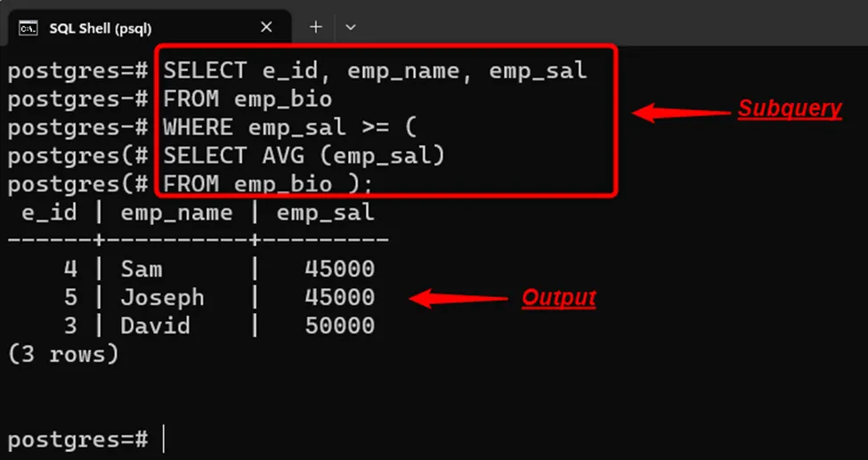Image resolution: width=868 pixels, height=460 pixels.
Task: Click the Sam entry in results
Action: [142, 269]
